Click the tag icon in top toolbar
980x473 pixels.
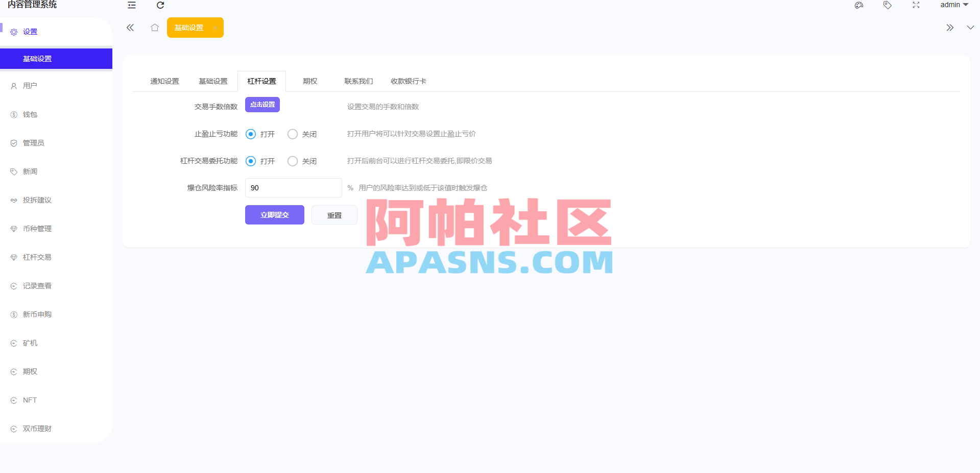tap(887, 6)
